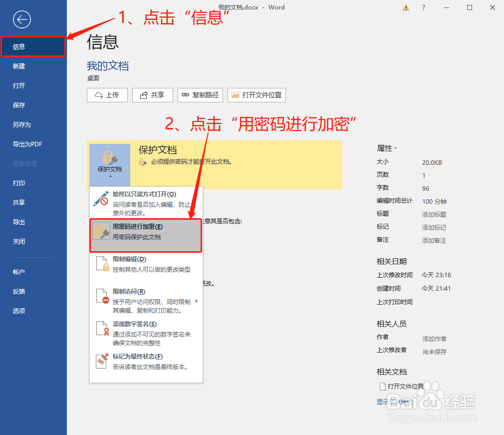Click the read-only pencil icon
The image size is (504, 435).
coord(101,199)
